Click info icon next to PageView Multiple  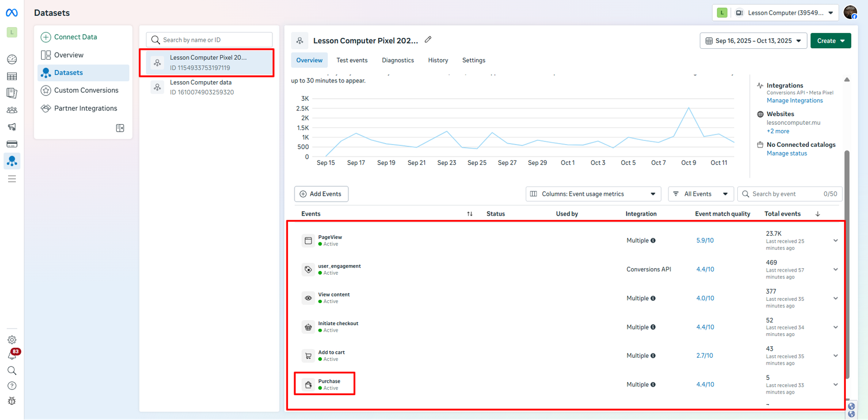[653, 241]
